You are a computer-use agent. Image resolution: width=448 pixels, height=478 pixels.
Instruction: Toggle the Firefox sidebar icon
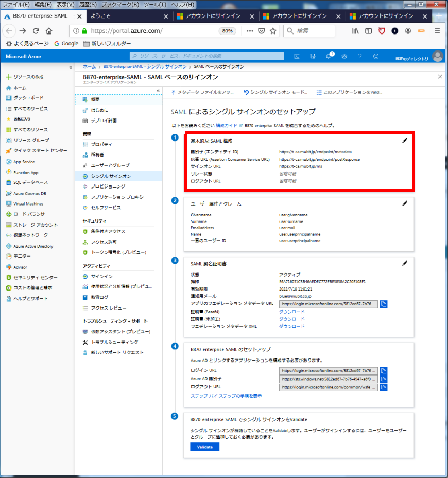369,31
